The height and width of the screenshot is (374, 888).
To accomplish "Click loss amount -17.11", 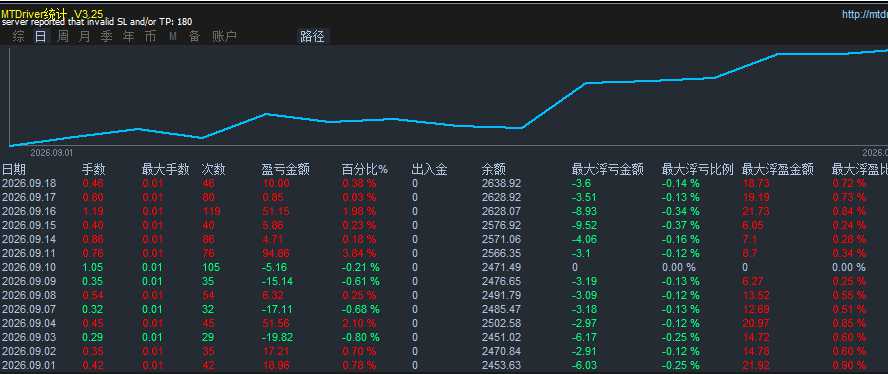I will pos(277,309).
